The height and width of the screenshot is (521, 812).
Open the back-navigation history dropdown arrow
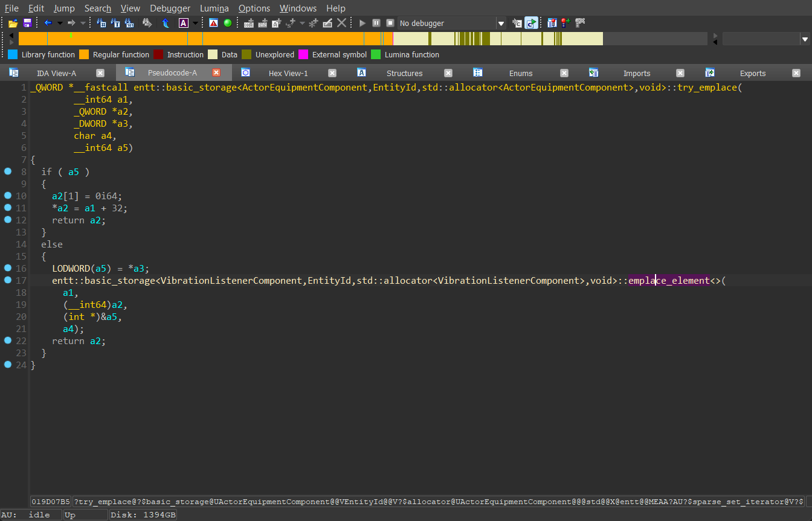(60, 23)
